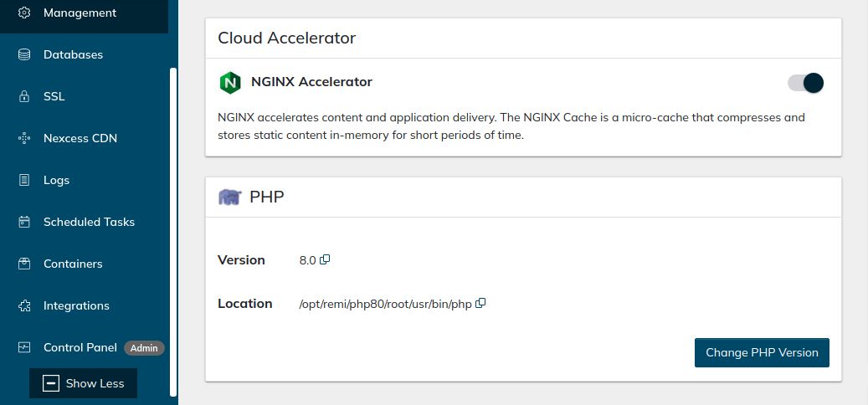The image size is (868, 405).
Task: Click the Logs document icon
Action: (x=24, y=181)
